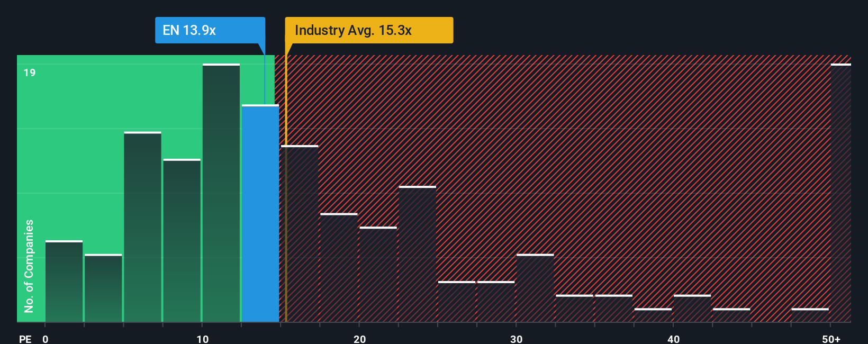
Task: Click the first green bar at PE 0
Action: tap(64, 281)
